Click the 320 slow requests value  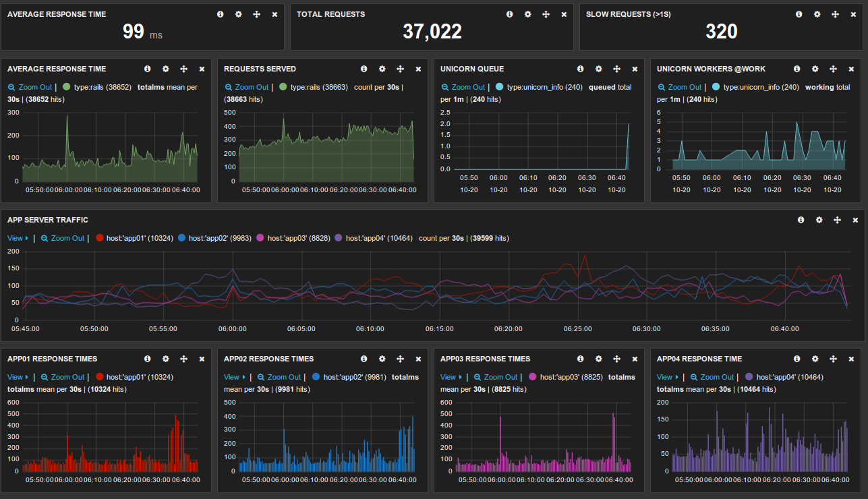pos(722,32)
